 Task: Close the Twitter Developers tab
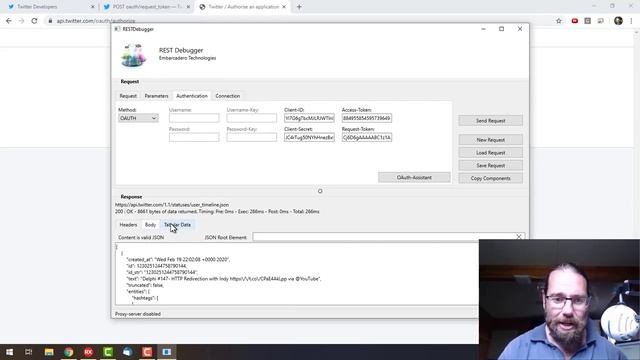pyautogui.click(x=93, y=7)
